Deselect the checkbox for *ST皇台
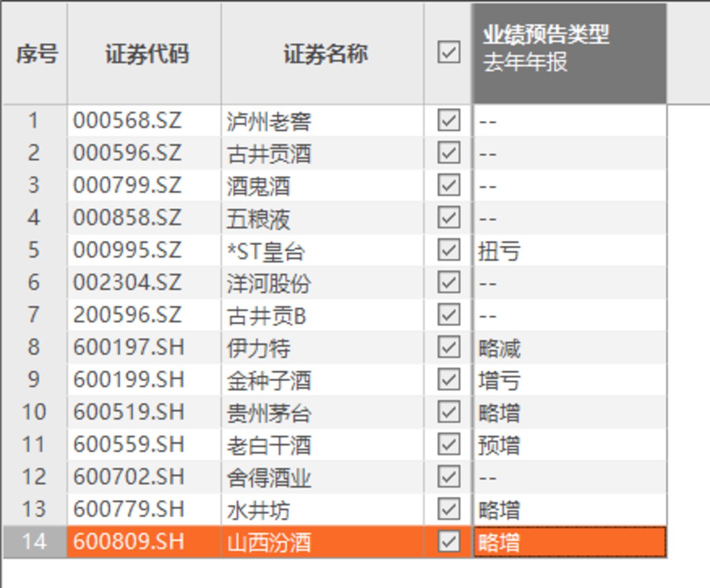The width and height of the screenshot is (710, 588). (449, 250)
